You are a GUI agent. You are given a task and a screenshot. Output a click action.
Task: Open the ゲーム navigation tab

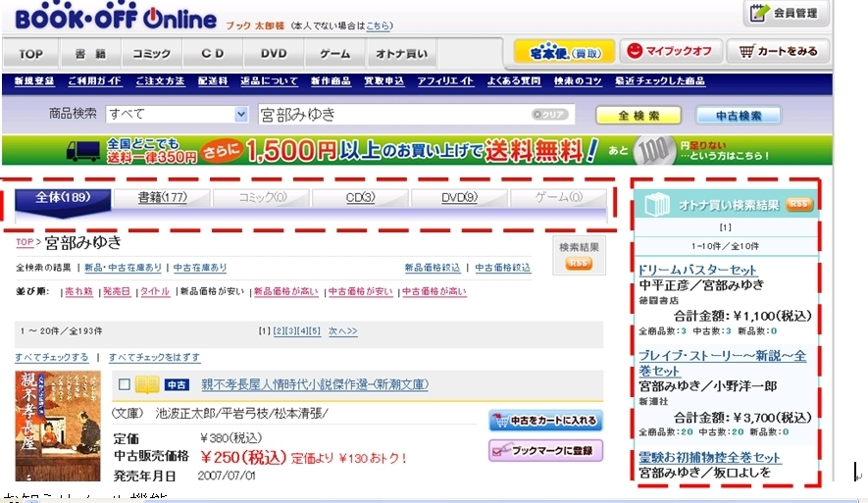[334, 54]
